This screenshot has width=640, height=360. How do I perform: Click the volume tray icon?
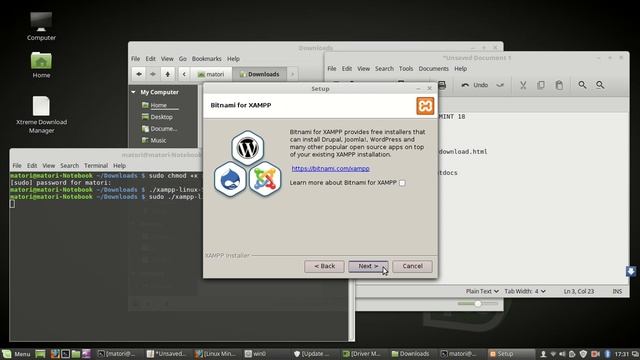pos(562,354)
